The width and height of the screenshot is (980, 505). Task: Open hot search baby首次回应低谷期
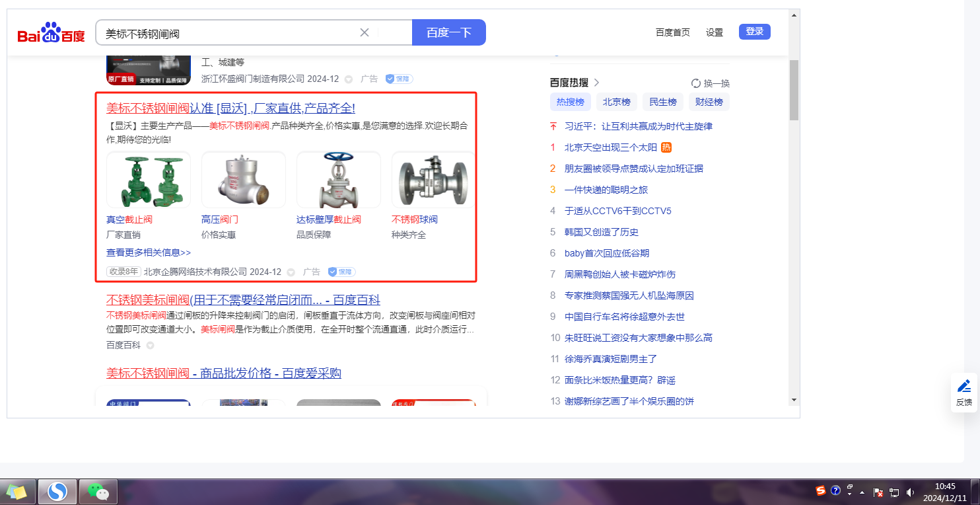[607, 253]
